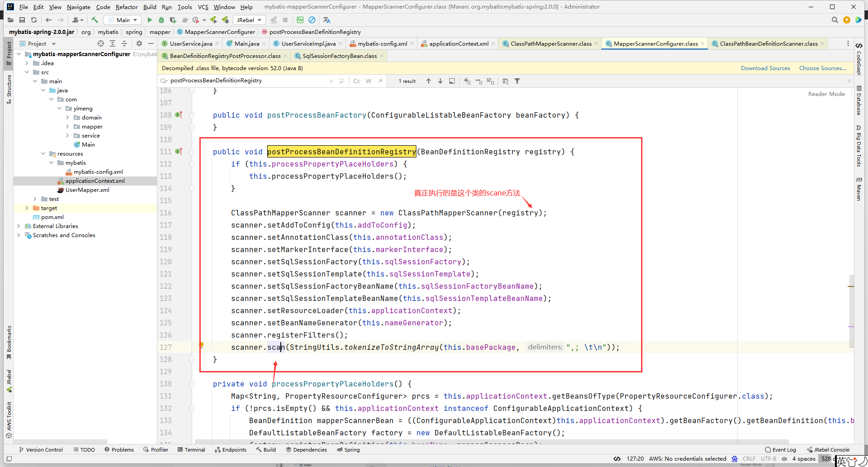Image resolution: width=868 pixels, height=467 pixels.
Task: Open Project panel gear settings
Action: 139,43
